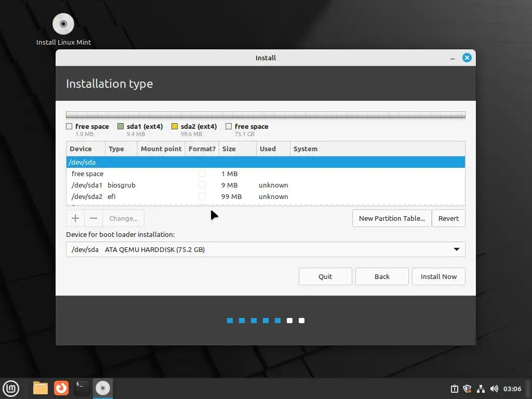
Task: Open the Install Linux Mint desktop icon
Action: pyautogui.click(x=63, y=29)
